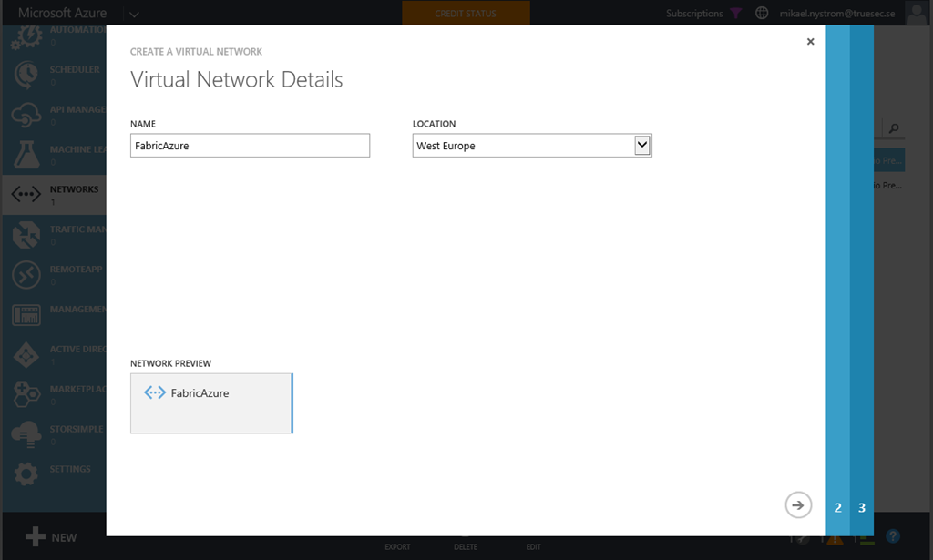The height and width of the screenshot is (560, 933).
Task: Click the Credit Status banner
Action: click(x=466, y=13)
